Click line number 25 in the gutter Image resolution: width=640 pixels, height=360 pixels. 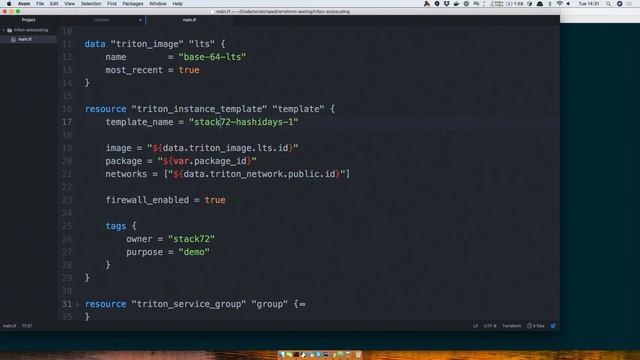tap(67, 226)
